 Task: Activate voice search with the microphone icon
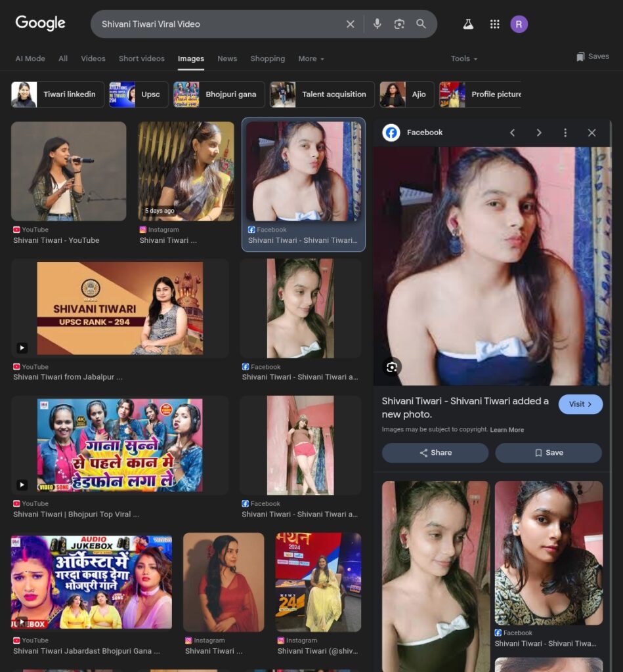click(x=377, y=24)
